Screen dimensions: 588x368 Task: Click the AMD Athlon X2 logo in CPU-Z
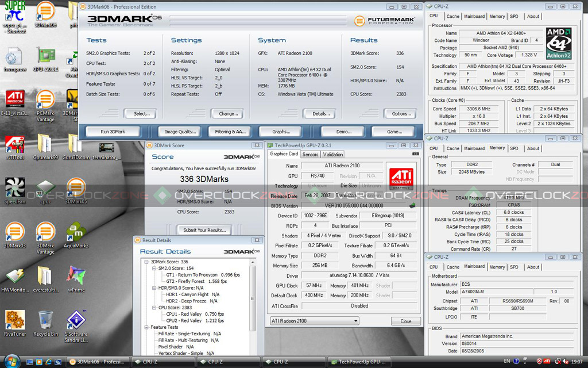coord(559,44)
